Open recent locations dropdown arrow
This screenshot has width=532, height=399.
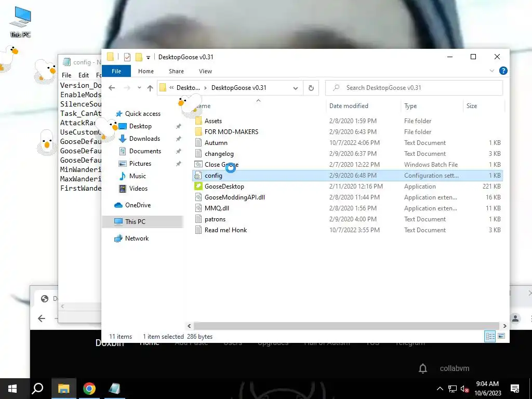point(139,88)
